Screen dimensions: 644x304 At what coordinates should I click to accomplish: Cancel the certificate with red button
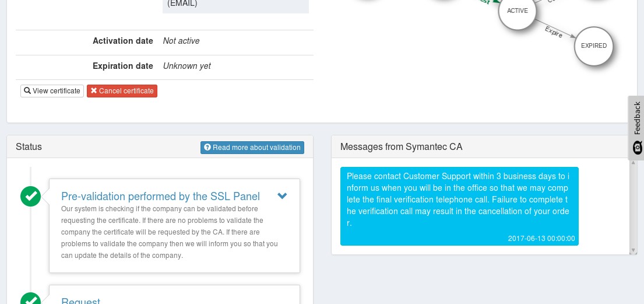(122, 91)
